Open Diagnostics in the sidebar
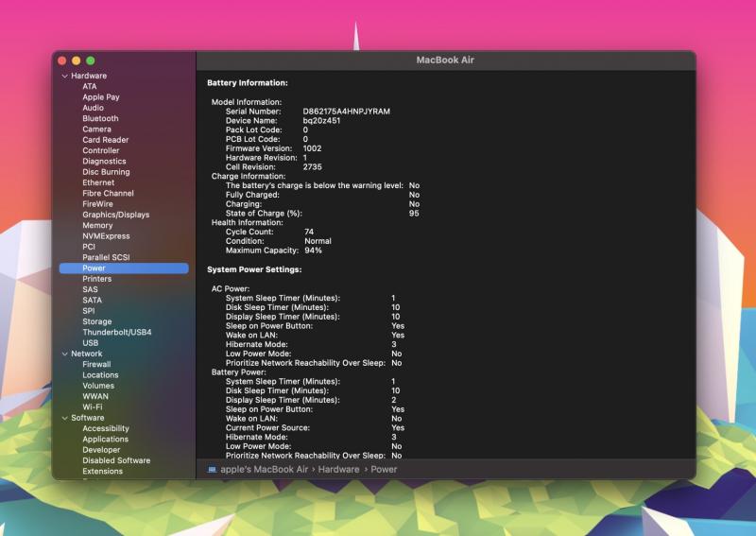This screenshot has height=536, width=756. pyautogui.click(x=104, y=161)
